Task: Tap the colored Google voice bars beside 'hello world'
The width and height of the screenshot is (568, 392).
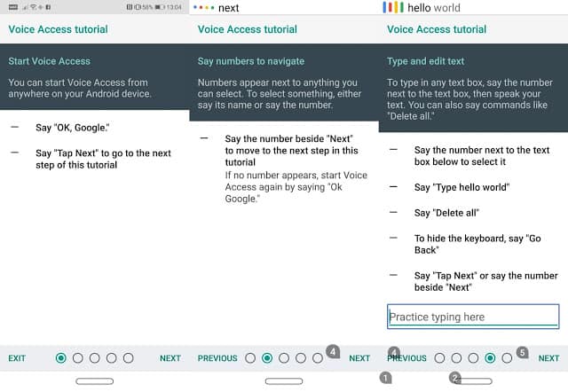Action: (393, 7)
